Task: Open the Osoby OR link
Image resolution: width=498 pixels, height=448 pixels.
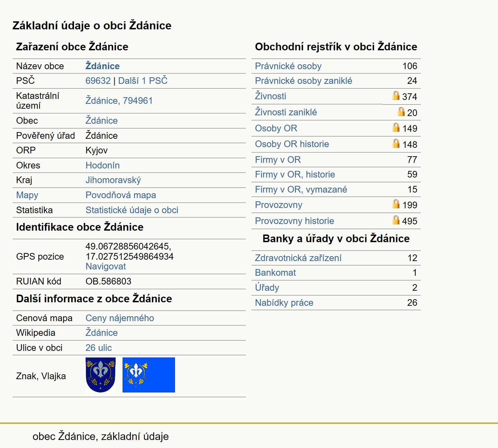Action: pyautogui.click(x=276, y=128)
